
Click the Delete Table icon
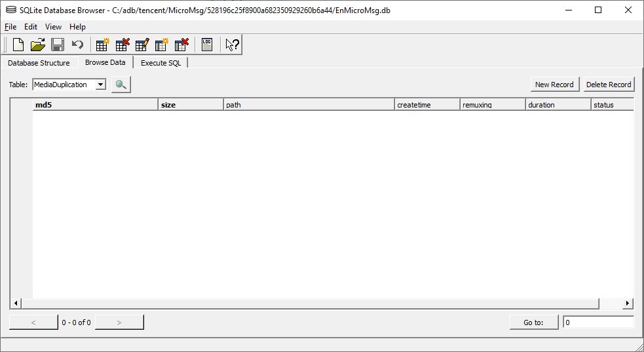[122, 45]
